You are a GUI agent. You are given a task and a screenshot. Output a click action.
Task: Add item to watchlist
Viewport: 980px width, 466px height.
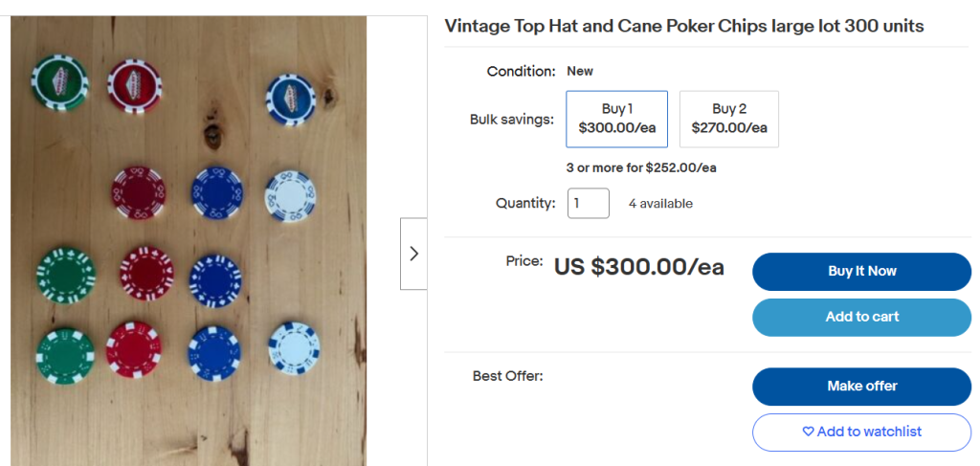862,433
